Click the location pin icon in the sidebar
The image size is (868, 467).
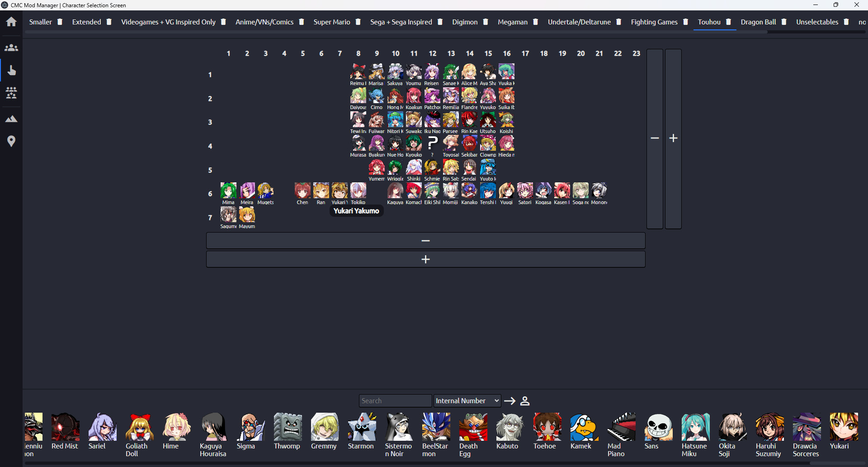(x=11, y=141)
